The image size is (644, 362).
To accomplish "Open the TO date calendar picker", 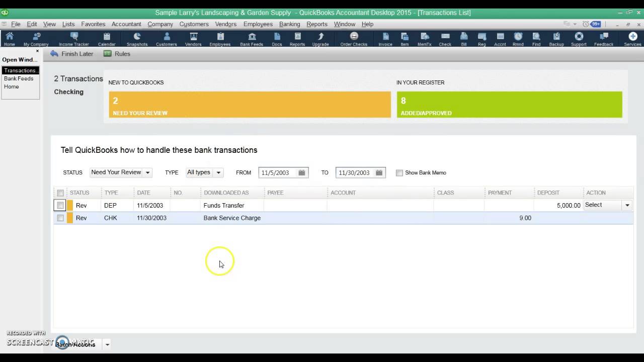I will (379, 172).
